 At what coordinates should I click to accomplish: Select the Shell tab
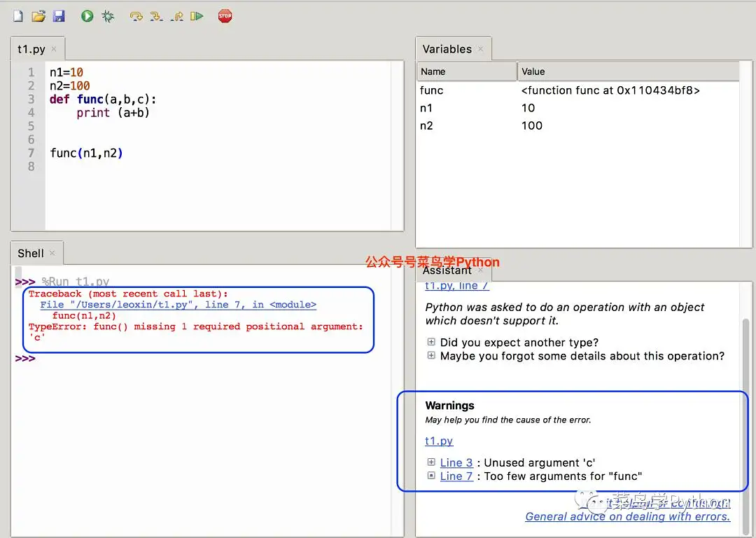(x=31, y=253)
